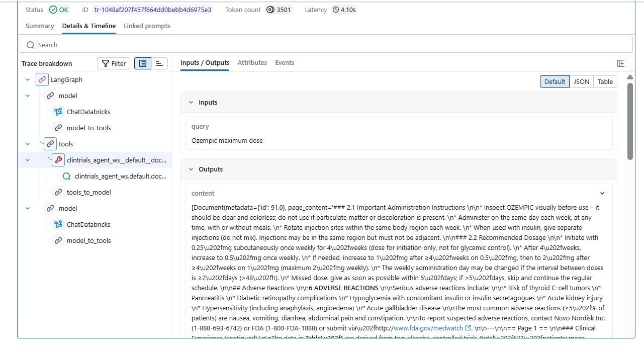Image resolution: width=644 pixels, height=348 pixels.
Task: Collapse the Inputs section
Action: [x=191, y=102]
